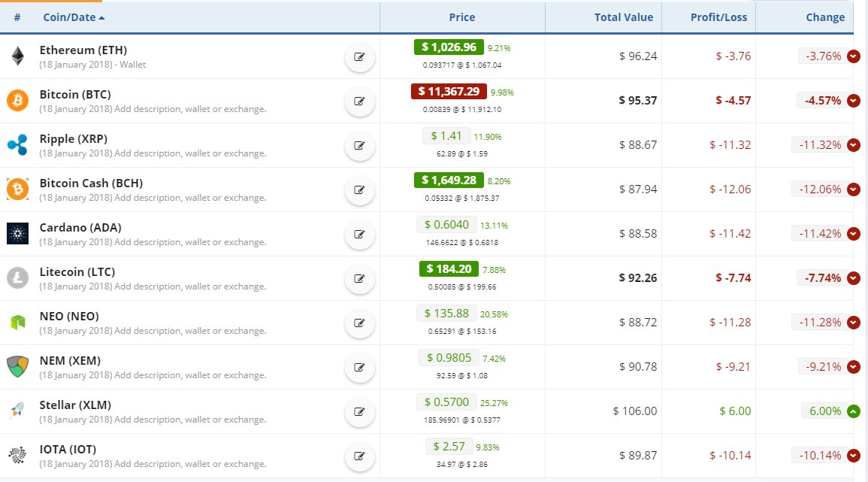Screen dimensions: 868x482
Task: Click the Cardano (ADA) coin logo
Action: click(17, 233)
